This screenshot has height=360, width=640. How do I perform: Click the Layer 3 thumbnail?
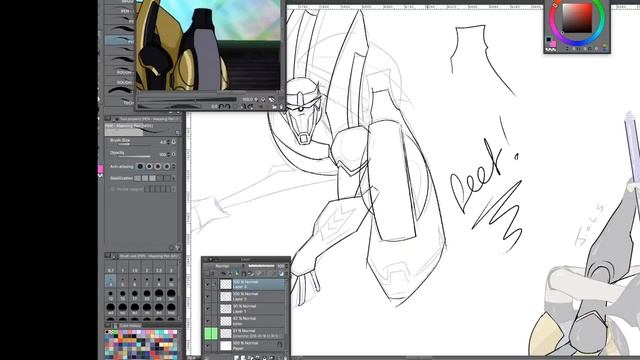coord(226,284)
